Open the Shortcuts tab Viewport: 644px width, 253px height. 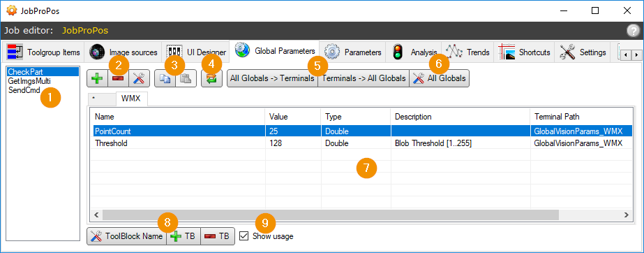pyautogui.click(x=524, y=52)
